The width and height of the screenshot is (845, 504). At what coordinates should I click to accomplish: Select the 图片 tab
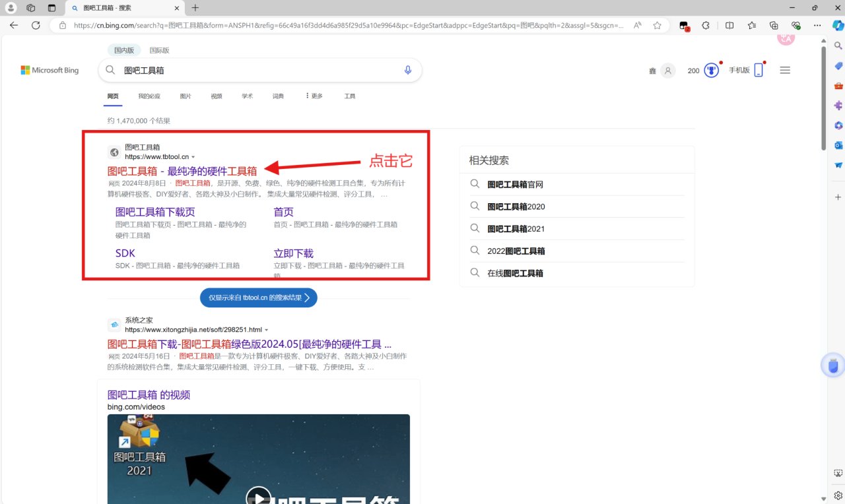(x=186, y=96)
